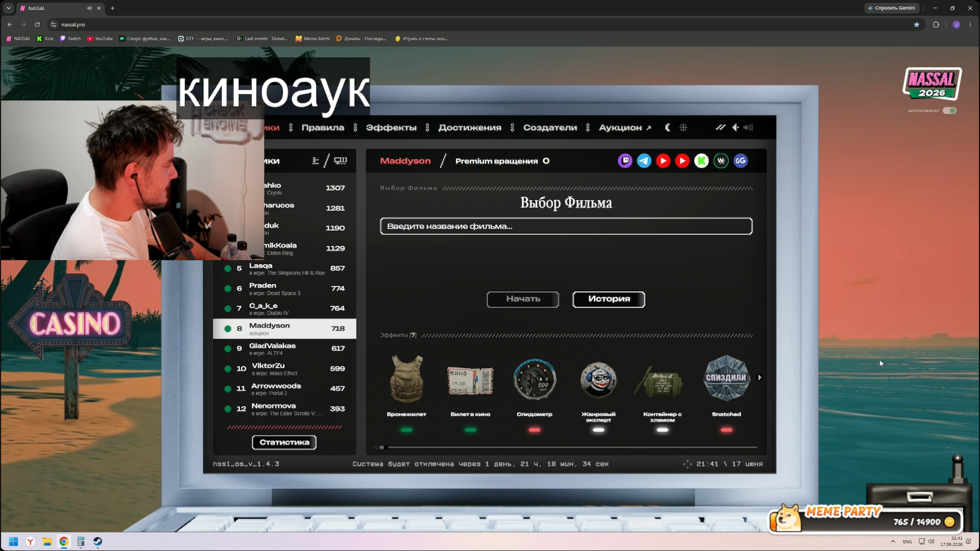Viewport: 980px width, 551px height.
Task: Go back to the previous page
Action: 10,24
